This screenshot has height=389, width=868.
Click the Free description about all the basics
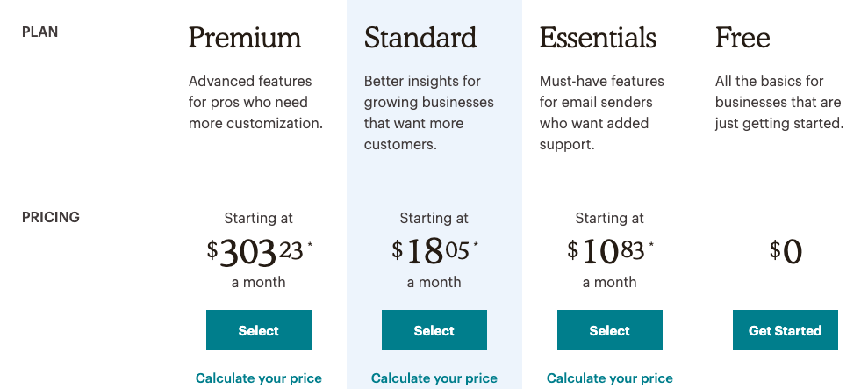[x=779, y=102]
